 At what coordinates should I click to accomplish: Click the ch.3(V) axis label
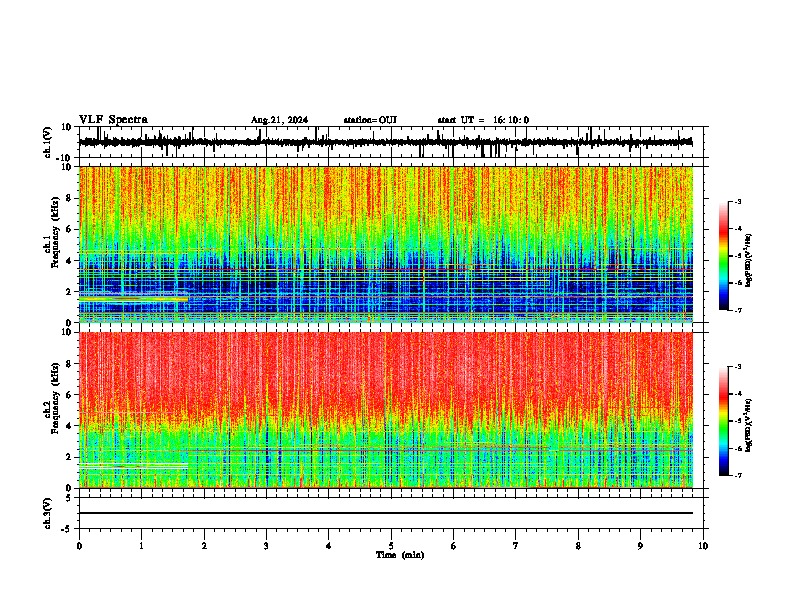click(48, 513)
